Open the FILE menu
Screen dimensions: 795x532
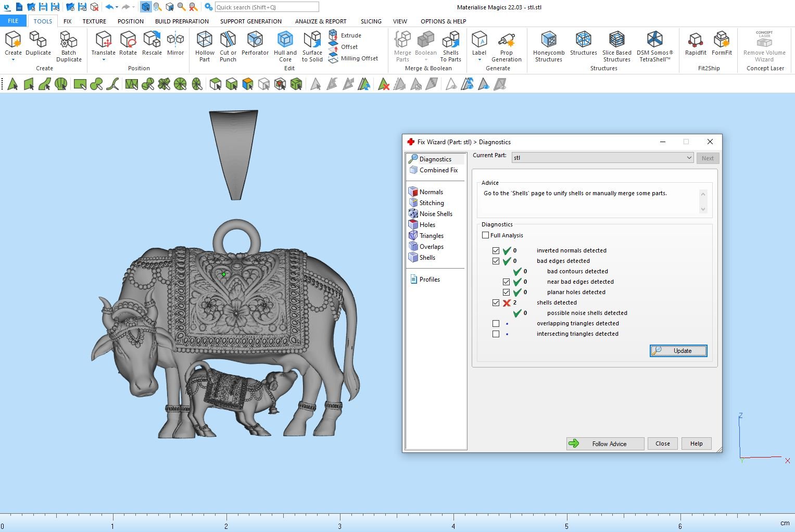(x=13, y=21)
